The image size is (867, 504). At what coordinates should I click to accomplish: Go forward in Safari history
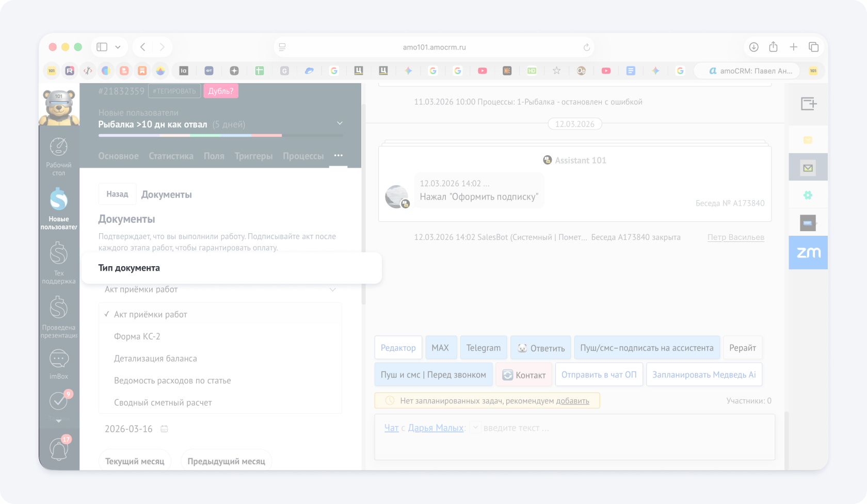click(162, 47)
